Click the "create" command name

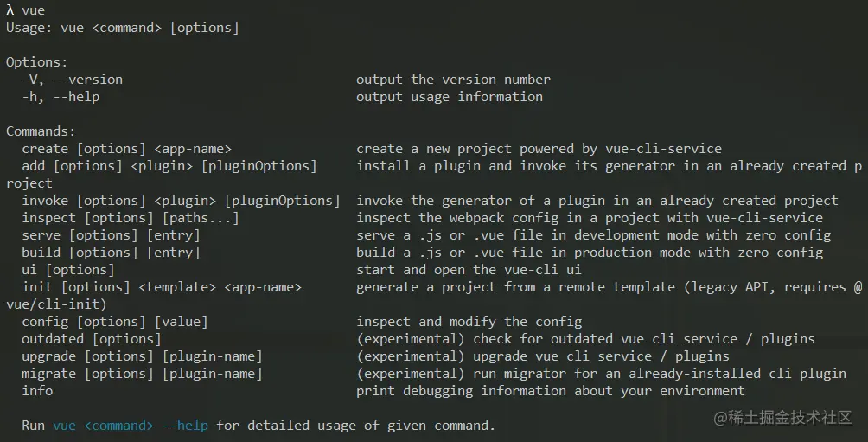pyautogui.click(x=45, y=149)
